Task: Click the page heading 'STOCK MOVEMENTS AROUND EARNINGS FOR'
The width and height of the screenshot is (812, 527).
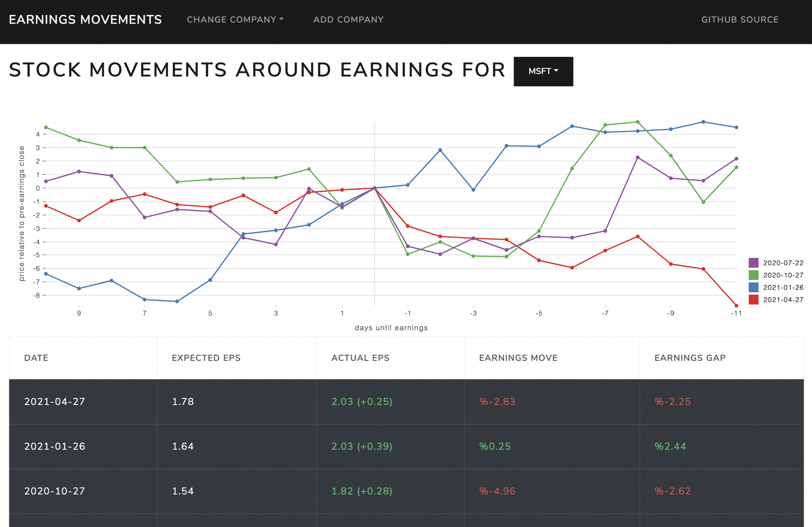Action: [257, 70]
